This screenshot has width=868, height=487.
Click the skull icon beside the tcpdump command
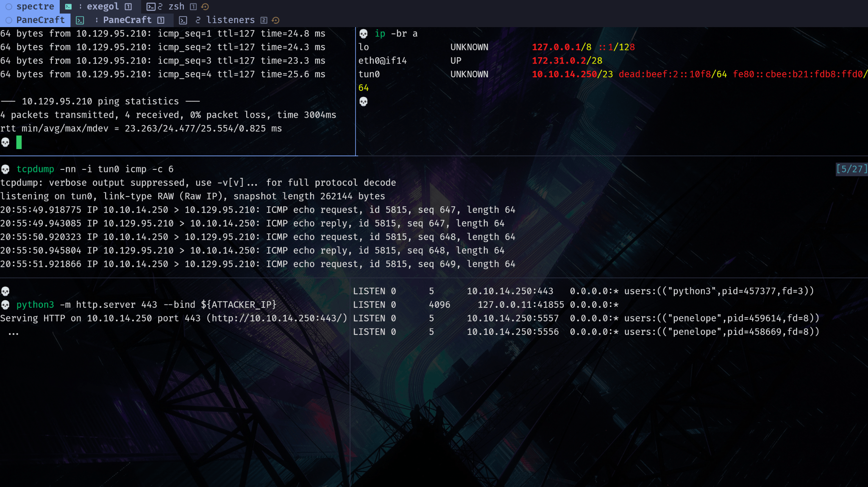click(x=5, y=169)
